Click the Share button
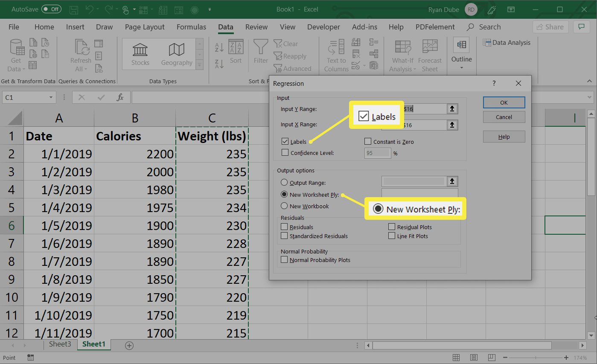Screen dimensions: 597x364 [550, 26]
